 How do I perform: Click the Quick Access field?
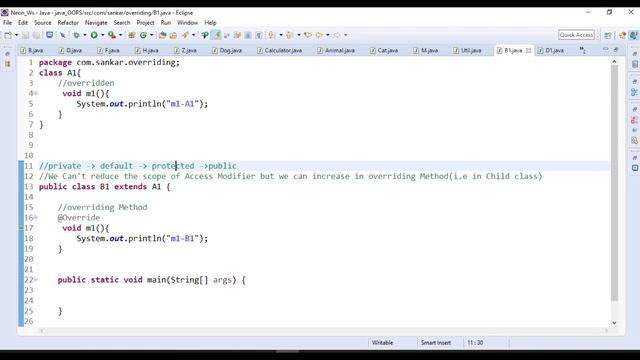pos(576,35)
